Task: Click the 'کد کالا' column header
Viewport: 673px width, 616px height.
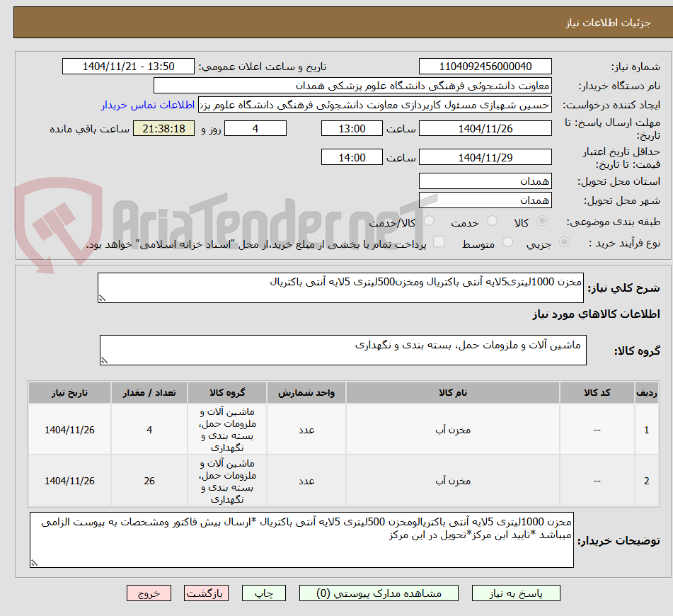Action: tap(597, 393)
